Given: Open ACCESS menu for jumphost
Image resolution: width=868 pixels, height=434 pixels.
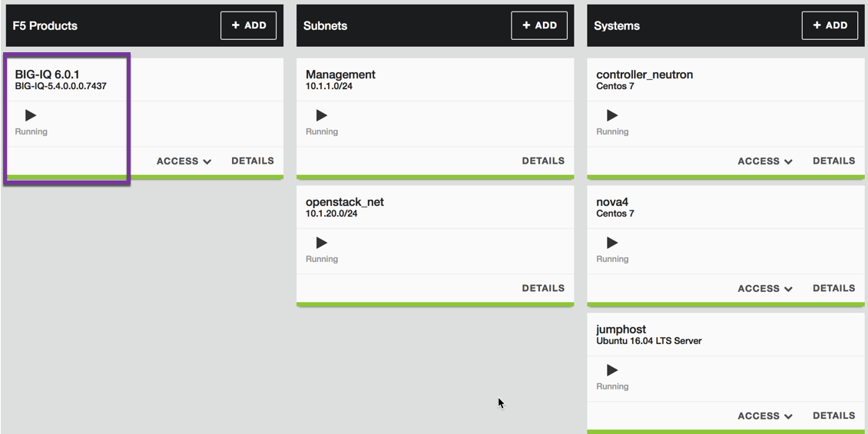Looking at the screenshot, I should [x=765, y=416].
